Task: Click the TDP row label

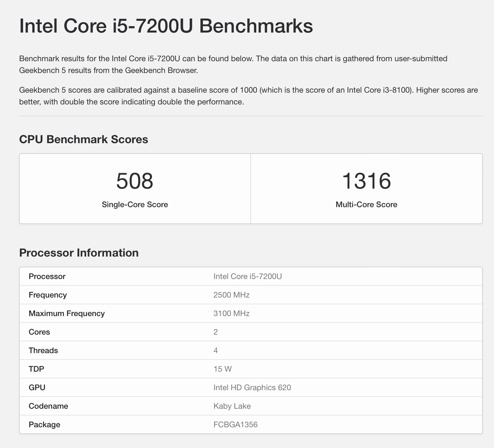Action: (37, 369)
